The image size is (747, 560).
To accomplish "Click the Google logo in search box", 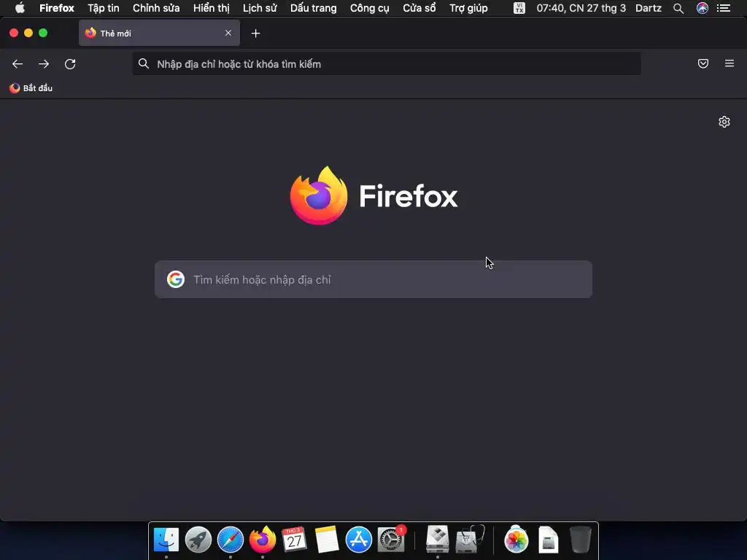I will [176, 279].
